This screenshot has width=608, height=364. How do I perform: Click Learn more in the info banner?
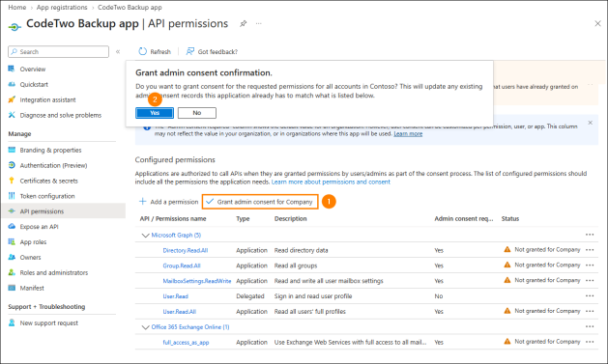(x=408, y=133)
